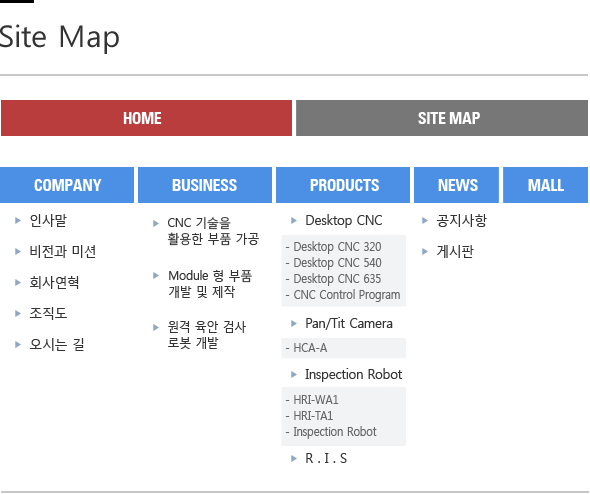Open the gray SITE MAP button
Viewport: 590px width, 494px height.
pyautogui.click(x=442, y=118)
